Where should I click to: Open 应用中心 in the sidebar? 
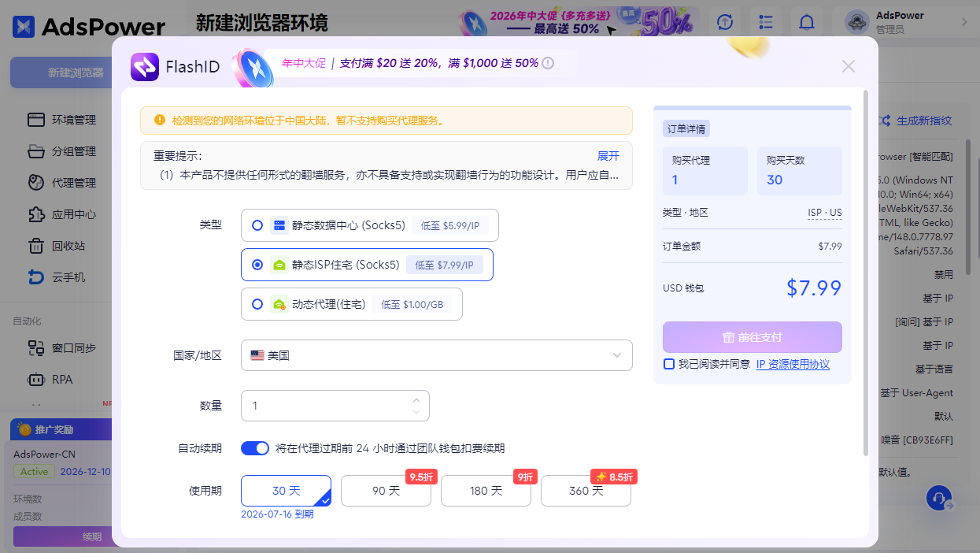(74, 214)
